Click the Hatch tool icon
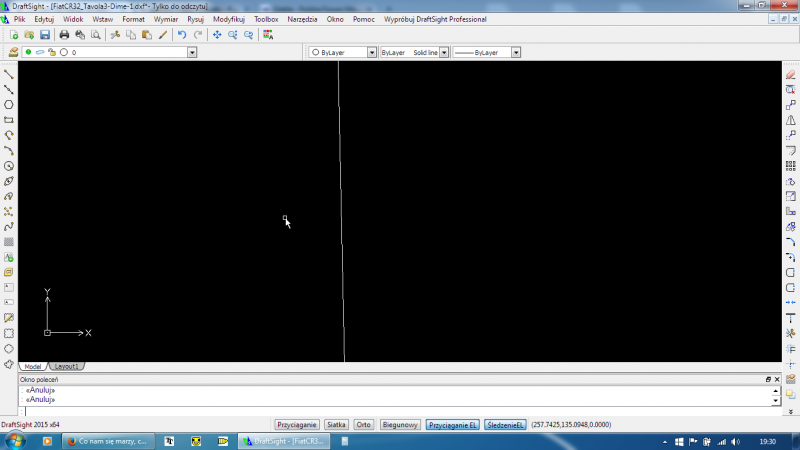 (9, 242)
